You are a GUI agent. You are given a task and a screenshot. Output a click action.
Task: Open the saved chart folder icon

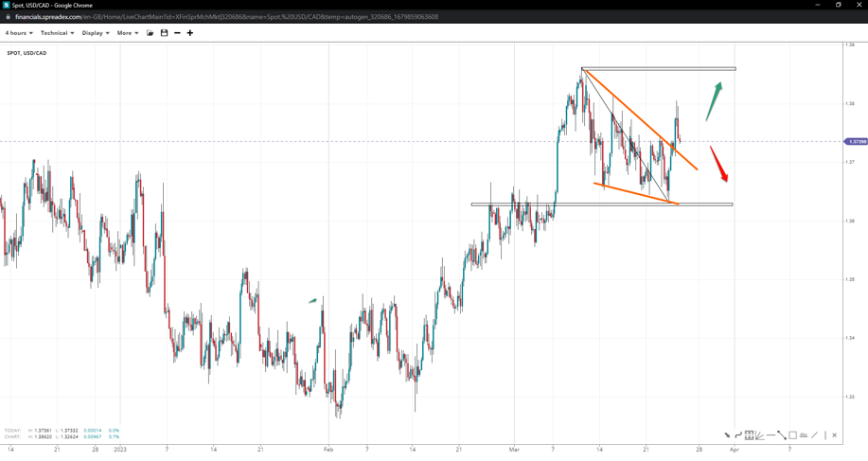[x=150, y=33]
